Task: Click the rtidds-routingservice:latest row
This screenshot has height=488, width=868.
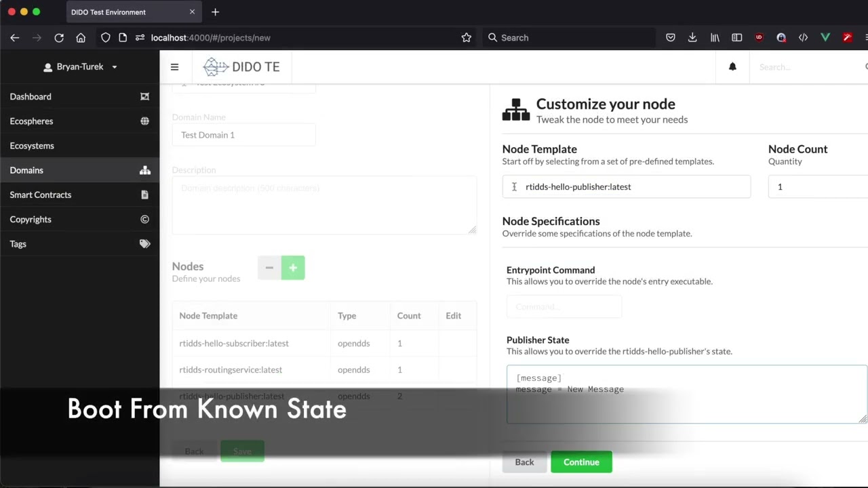Action: (x=324, y=370)
